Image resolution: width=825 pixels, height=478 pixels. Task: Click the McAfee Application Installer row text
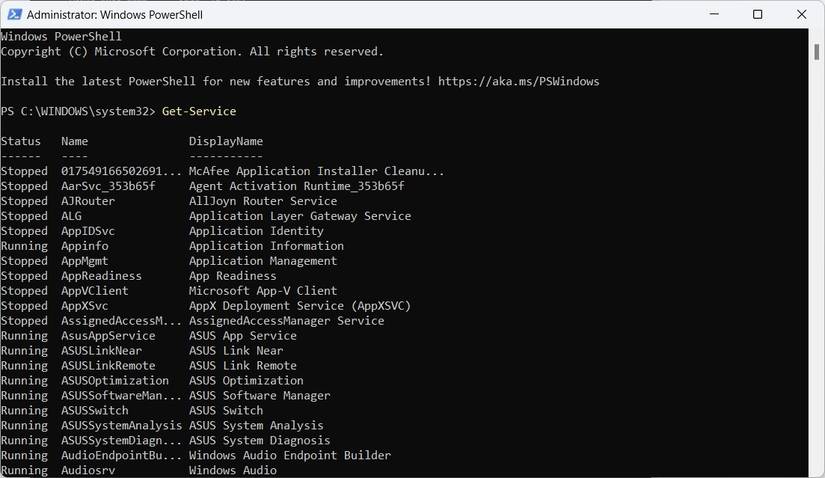coord(316,171)
